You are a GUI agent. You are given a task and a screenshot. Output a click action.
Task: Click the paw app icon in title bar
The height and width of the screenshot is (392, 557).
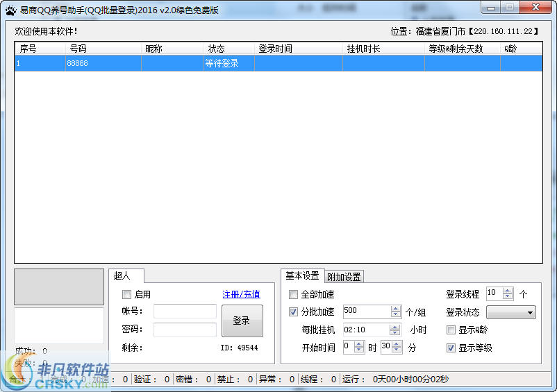click(x=10, y=10)
